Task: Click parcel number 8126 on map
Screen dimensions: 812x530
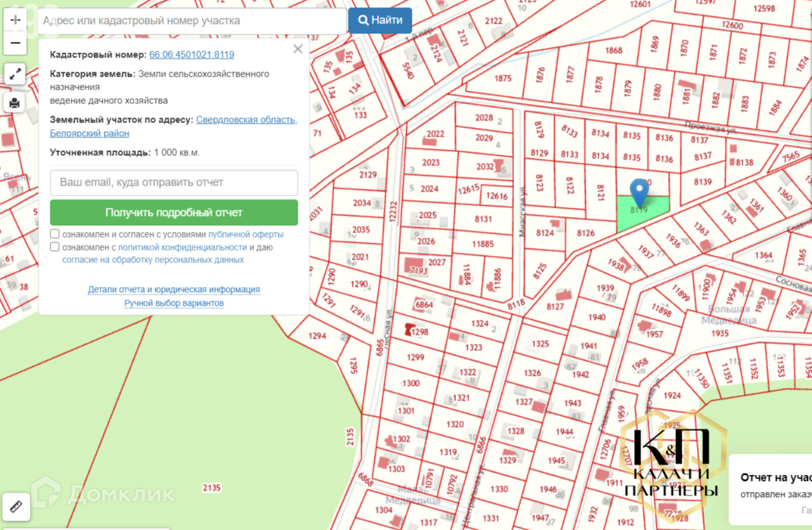Action: (586, 233)
